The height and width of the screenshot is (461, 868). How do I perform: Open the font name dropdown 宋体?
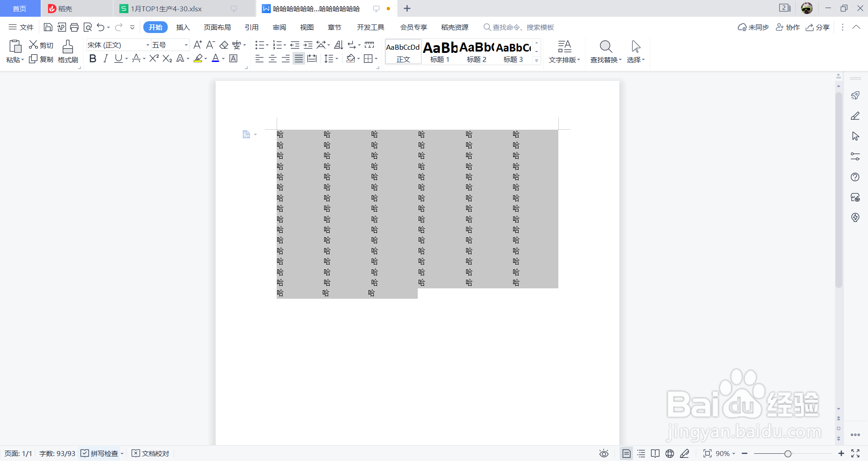coord(147,45)
